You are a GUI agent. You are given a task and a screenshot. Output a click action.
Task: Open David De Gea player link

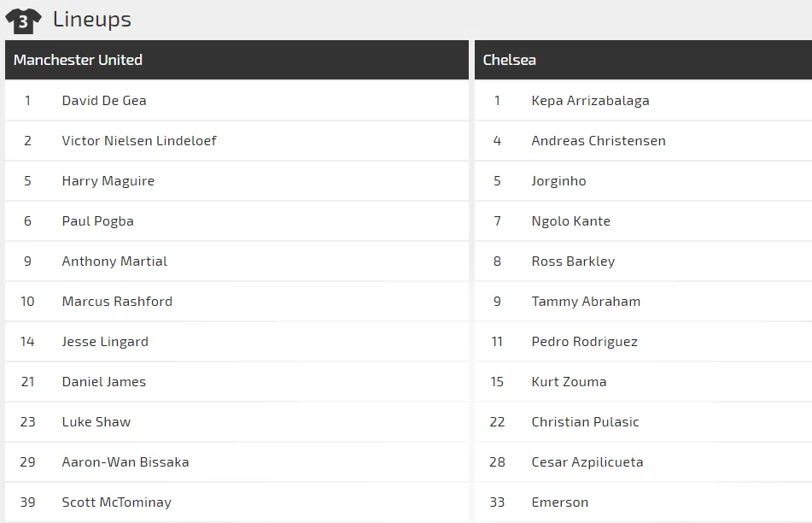pyautogui.click(x=104, y=100)
